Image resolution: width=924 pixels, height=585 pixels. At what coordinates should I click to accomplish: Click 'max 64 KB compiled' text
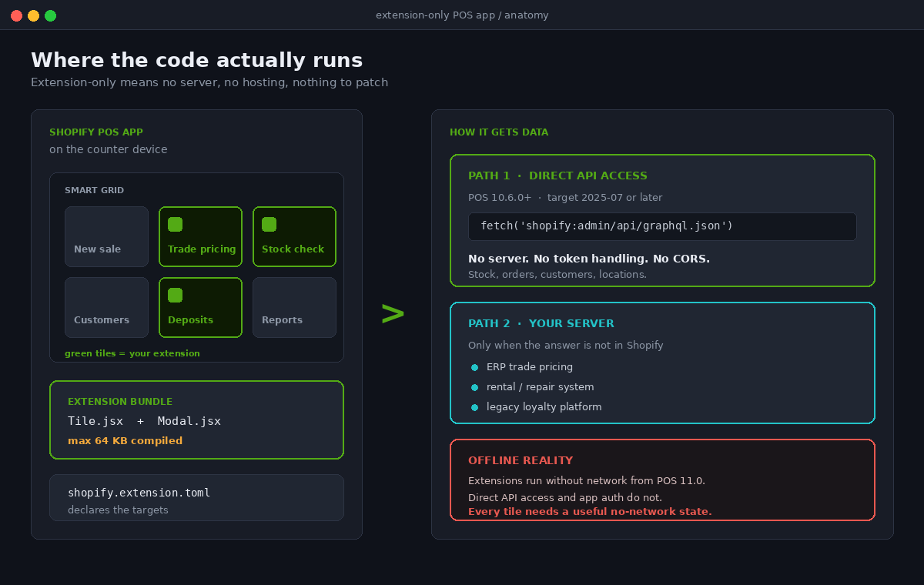click(125, 441)
